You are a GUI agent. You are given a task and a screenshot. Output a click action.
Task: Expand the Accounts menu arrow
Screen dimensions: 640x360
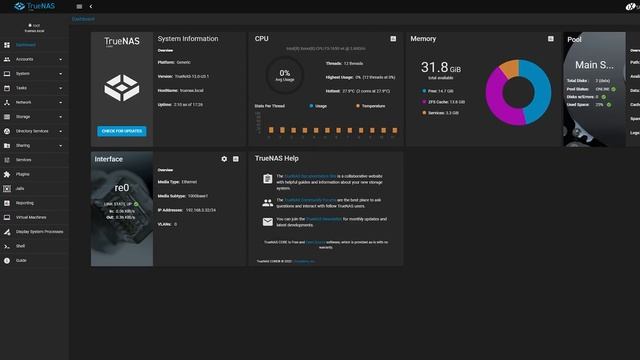(61, 59)
